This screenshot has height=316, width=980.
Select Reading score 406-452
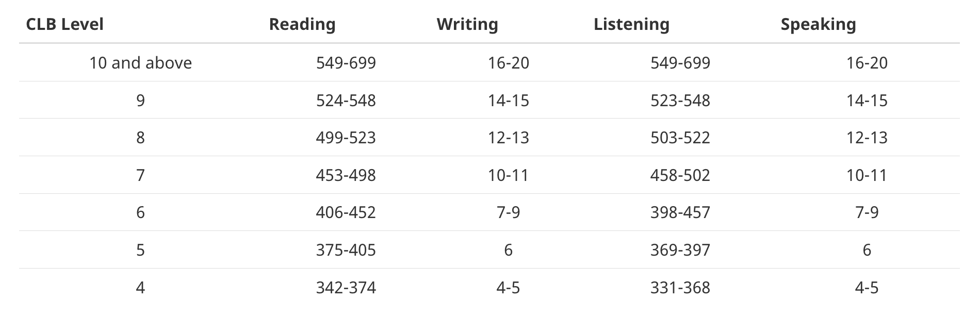(346, 212)
